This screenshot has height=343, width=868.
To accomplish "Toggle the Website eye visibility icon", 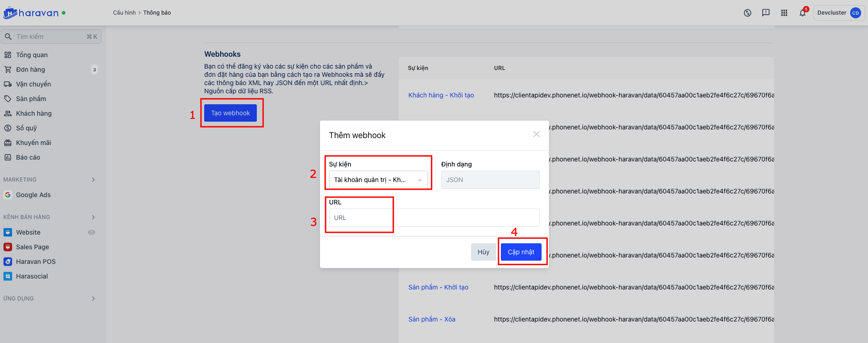I will (x=92, y=232).
